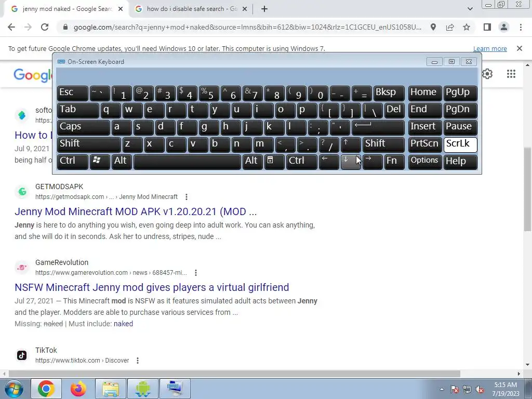
Task: Open options menu for GETMODSAPK result
Action: pyautogui.click(x=187, y=197)
